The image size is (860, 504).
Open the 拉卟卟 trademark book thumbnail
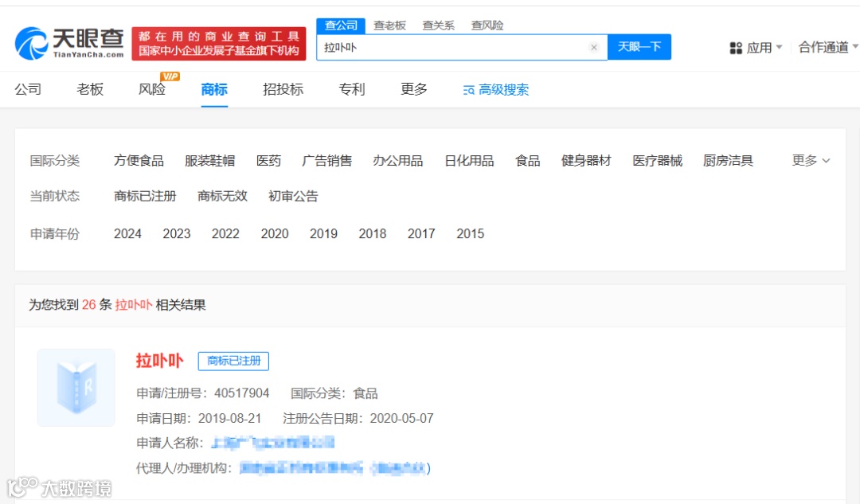tap(76, 388)
